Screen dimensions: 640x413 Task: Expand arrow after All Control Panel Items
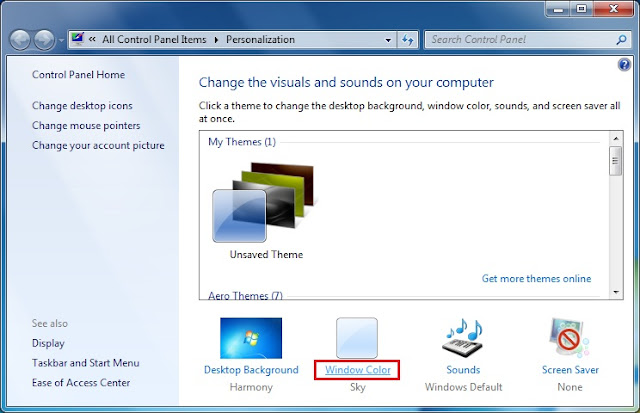pyautogui.click(x=216, y=40)
